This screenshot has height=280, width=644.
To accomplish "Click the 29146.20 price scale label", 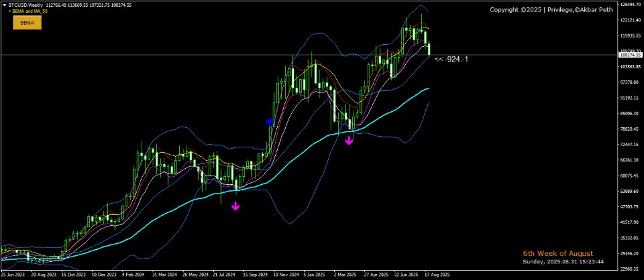I will tap(629, 253).
